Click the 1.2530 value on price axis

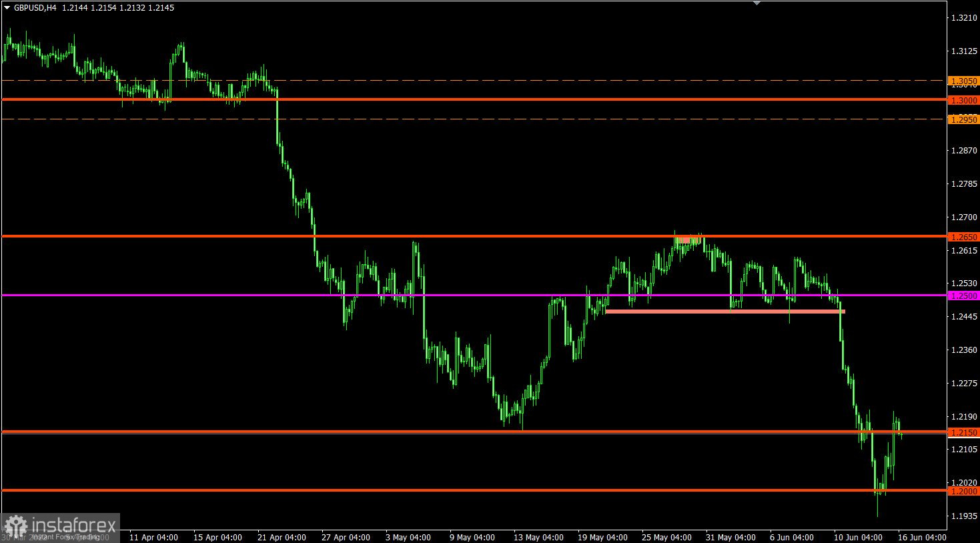coord(965,284)
